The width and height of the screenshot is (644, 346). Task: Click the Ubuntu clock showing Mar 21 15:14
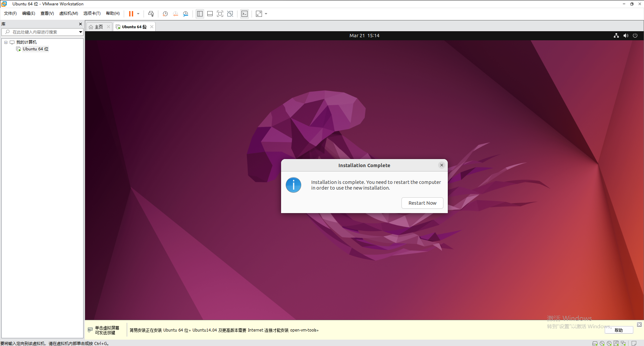[x=364, y=36]
